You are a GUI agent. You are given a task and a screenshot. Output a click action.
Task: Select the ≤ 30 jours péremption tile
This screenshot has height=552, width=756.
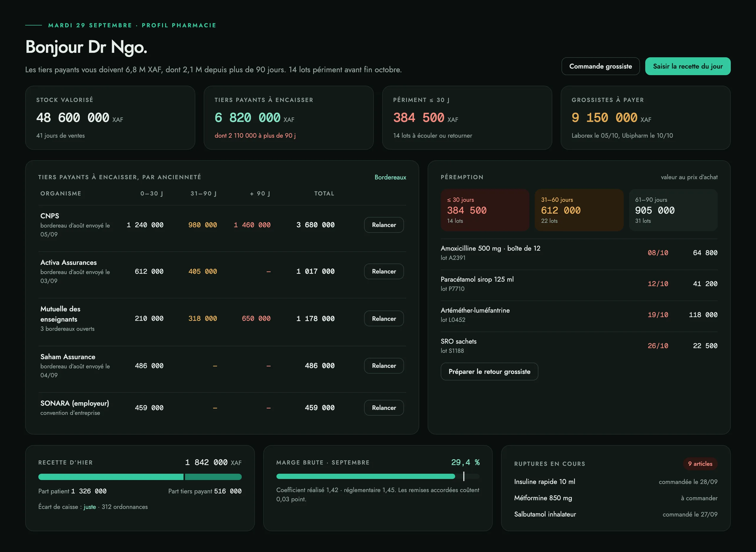[x=485, y=210]
